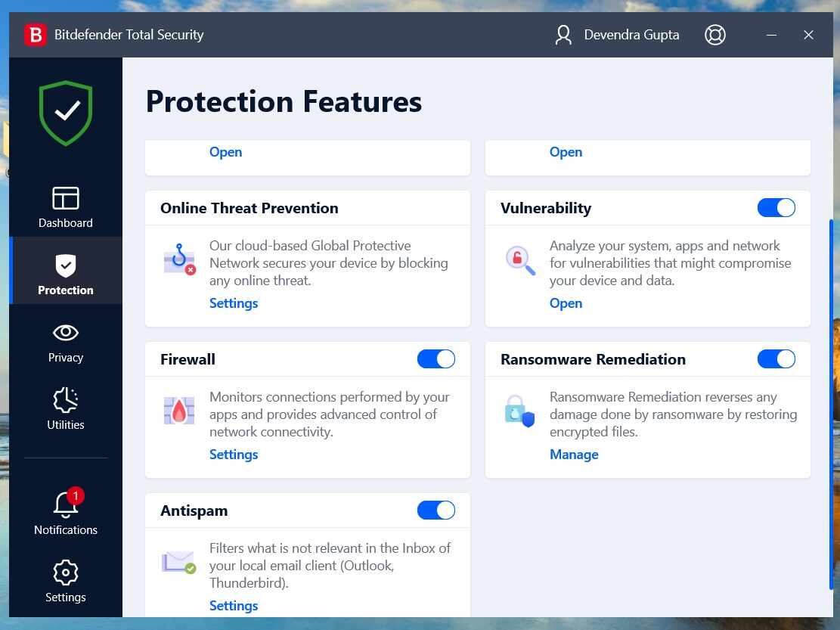
Task: Open Settings for Online Threat Prevention
Action: coord(234,303)
